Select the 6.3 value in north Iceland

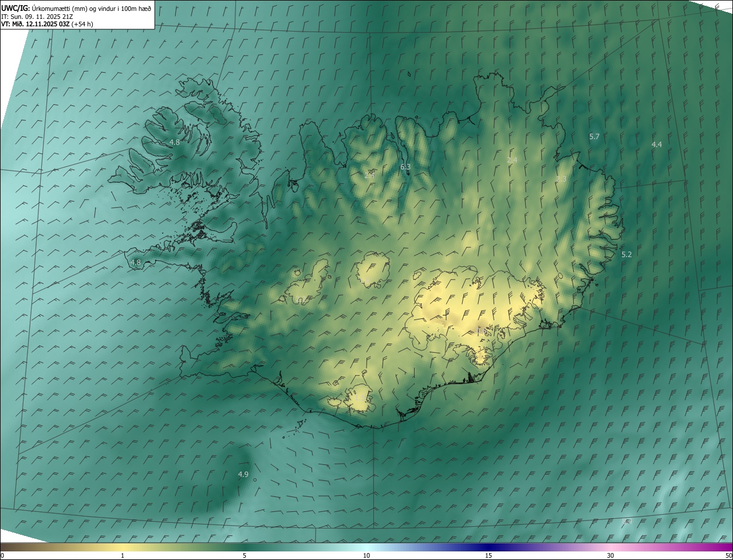click(405, 167)
